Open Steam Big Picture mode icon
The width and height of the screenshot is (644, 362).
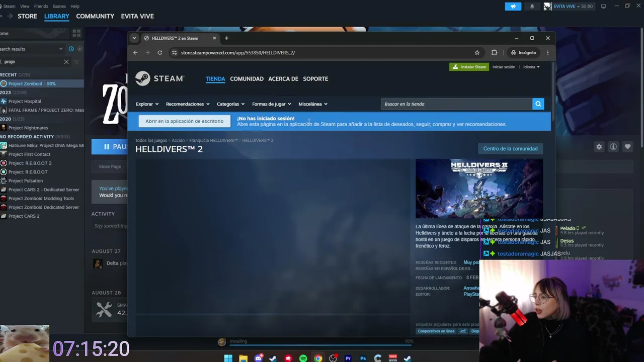tap(603, 6)
